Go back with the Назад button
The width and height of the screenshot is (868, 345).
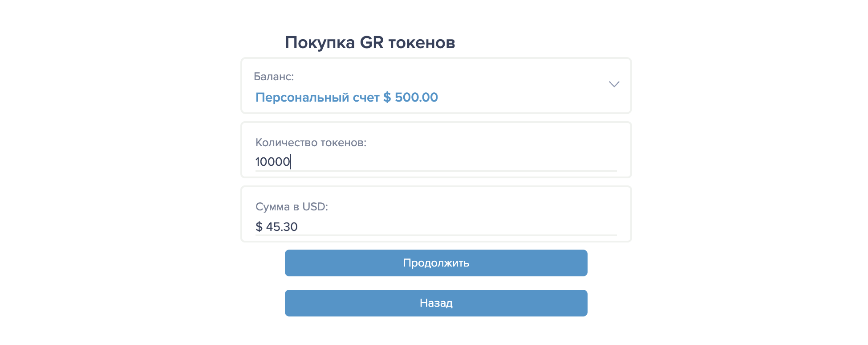pyautogui.click(x=436, y=303)
